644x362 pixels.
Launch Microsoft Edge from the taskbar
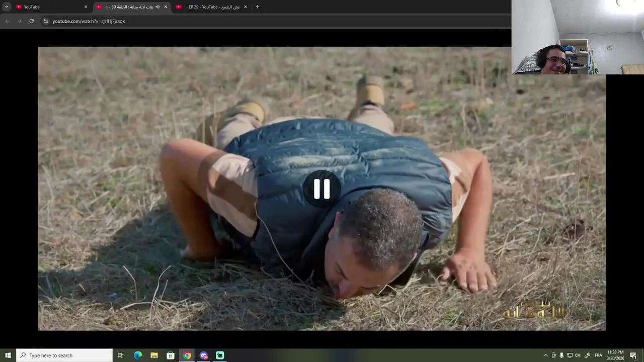click(x=138, y=355)
